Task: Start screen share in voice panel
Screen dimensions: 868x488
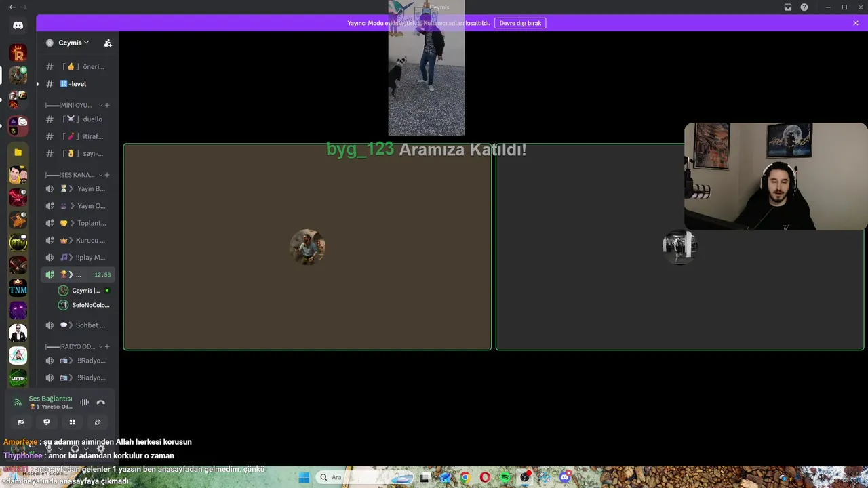Action: coord(47,422)
